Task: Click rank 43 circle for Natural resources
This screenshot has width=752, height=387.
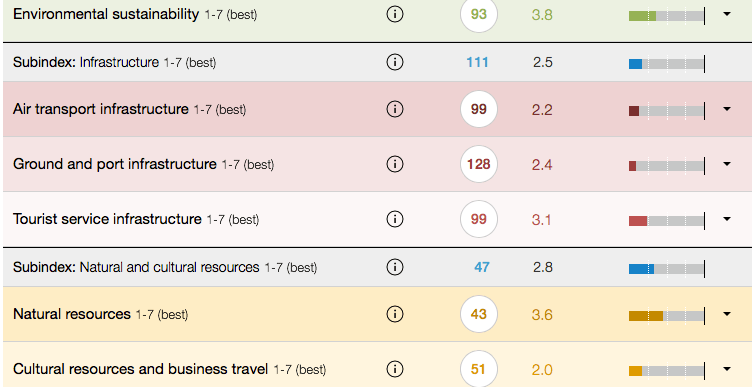Action: click(x=479, y=314)
